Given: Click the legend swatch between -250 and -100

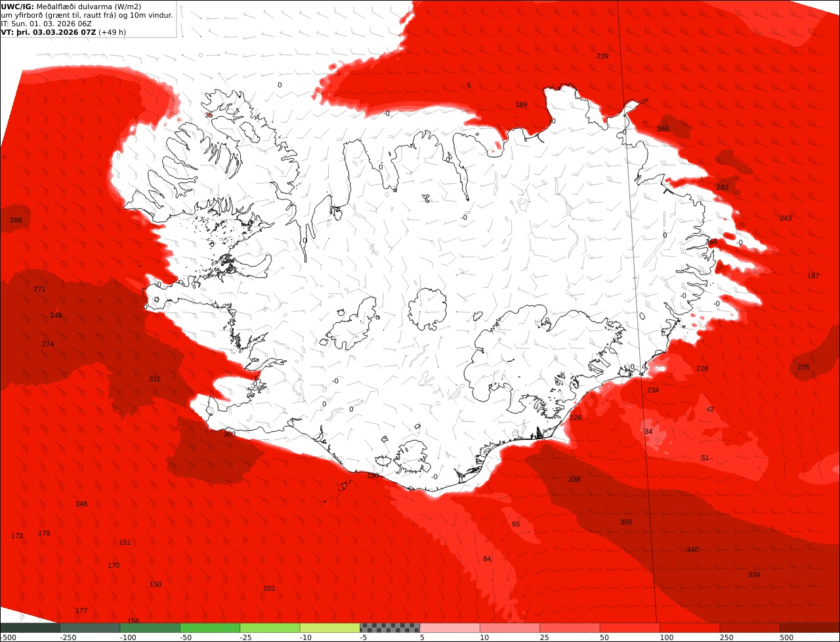Looking at the screenshot, I should tap(90, 628).
